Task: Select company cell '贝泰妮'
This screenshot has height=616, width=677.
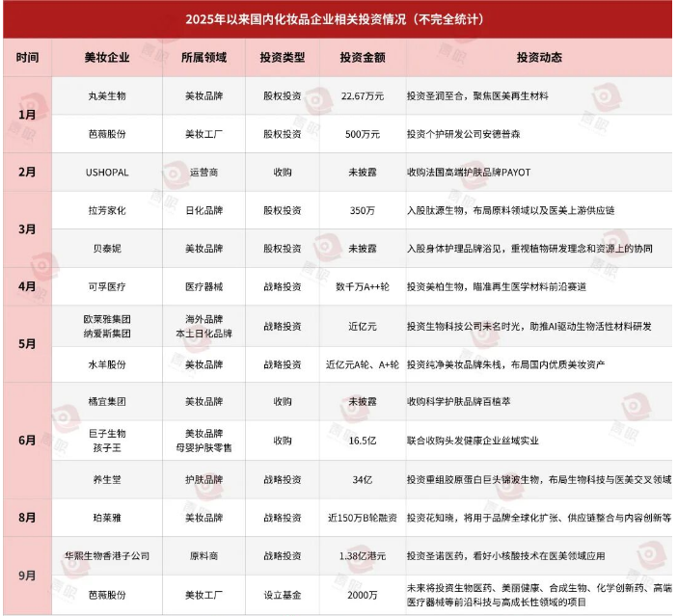Action: click(107, 249)
